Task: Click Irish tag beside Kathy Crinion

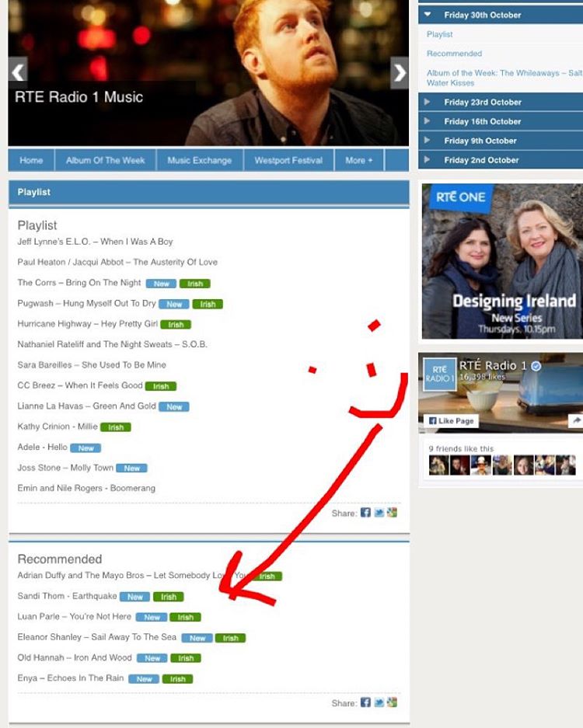Action: tap(116, 427)
